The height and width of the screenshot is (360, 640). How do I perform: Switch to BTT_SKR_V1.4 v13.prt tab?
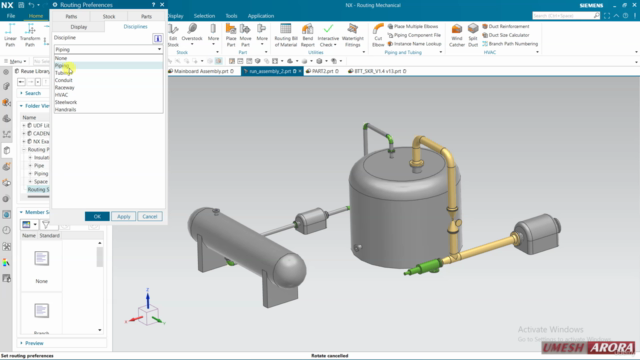(x=378, y=71)
